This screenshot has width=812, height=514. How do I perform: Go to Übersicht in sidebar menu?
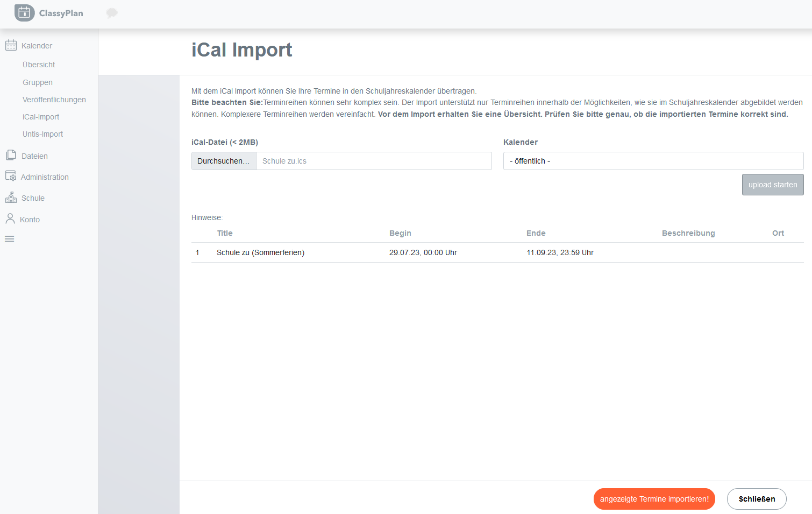(x=39, y=65)
